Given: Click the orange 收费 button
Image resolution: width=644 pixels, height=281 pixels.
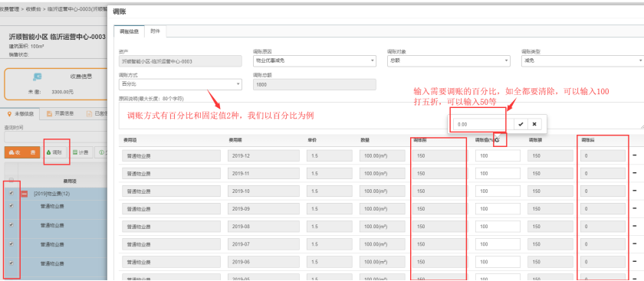Looking at the screenshot, I should (x=22, y=152).
